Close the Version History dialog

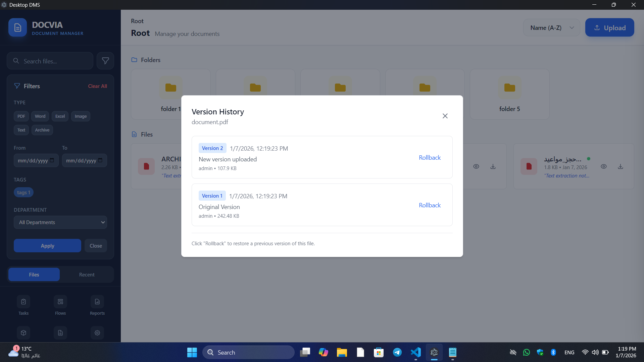445,116
